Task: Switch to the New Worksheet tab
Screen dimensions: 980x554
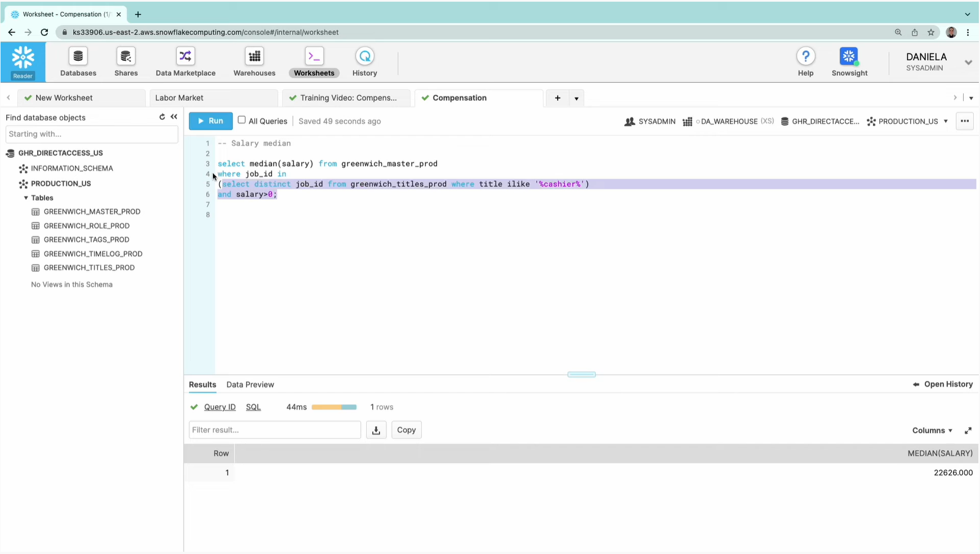Action: click(82, 98)
